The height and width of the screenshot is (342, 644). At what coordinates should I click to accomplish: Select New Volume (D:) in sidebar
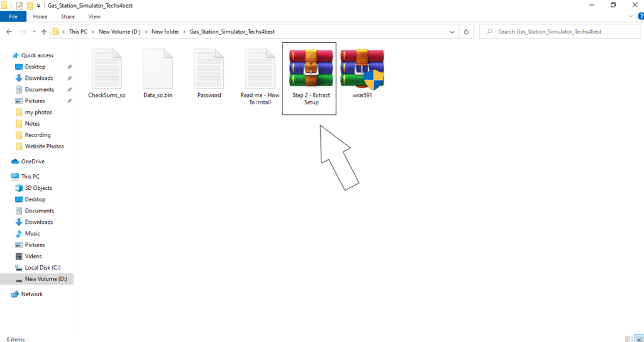[x=45, y=279]
